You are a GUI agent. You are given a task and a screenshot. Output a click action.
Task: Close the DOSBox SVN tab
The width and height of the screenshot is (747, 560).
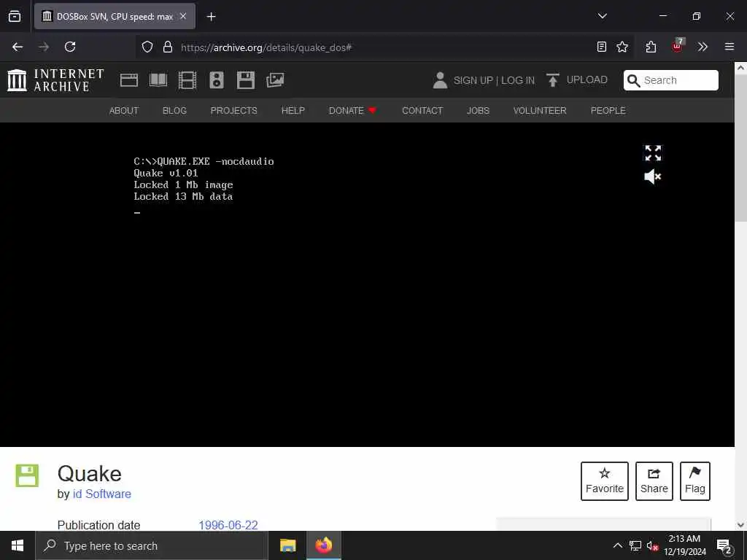183,16
